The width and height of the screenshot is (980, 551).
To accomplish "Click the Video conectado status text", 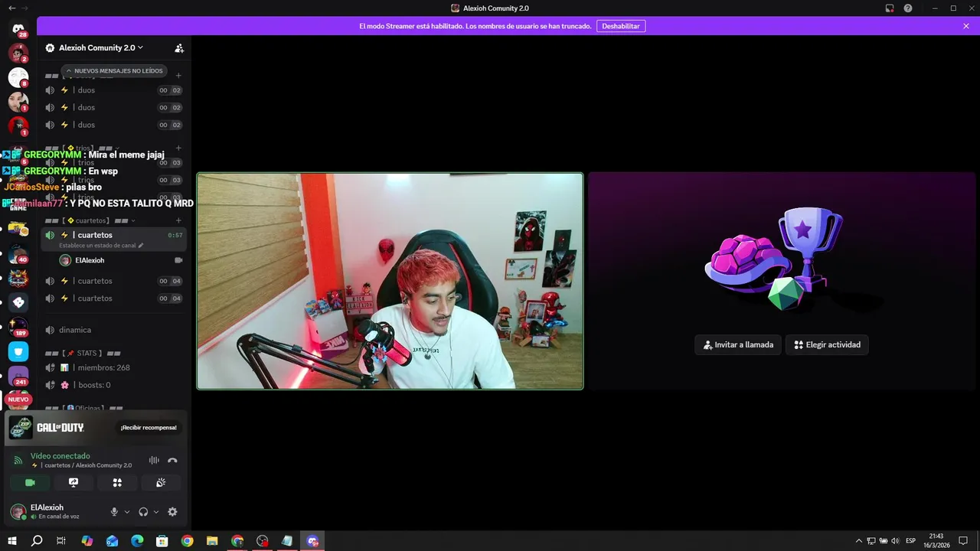I will coord(60,456).
